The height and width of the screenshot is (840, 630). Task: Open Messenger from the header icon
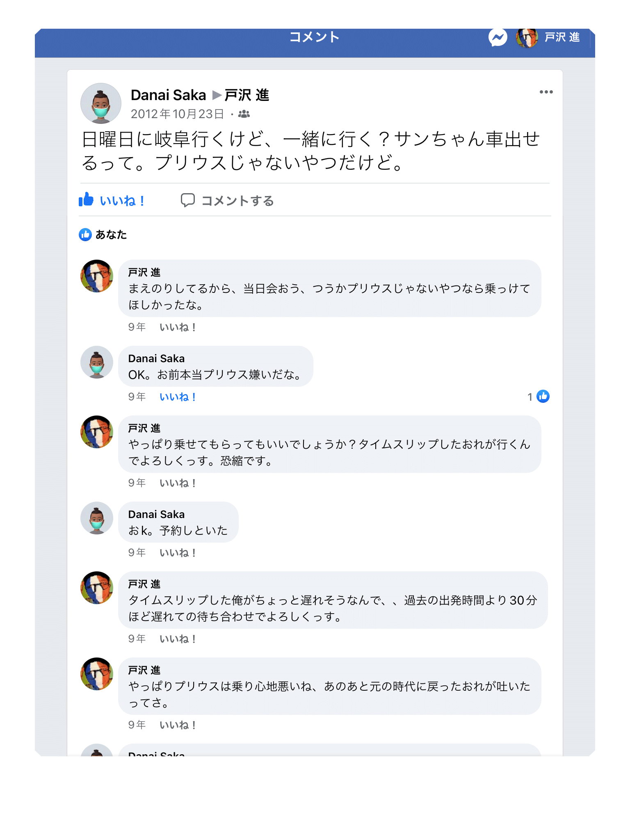[x=498, y=38]
